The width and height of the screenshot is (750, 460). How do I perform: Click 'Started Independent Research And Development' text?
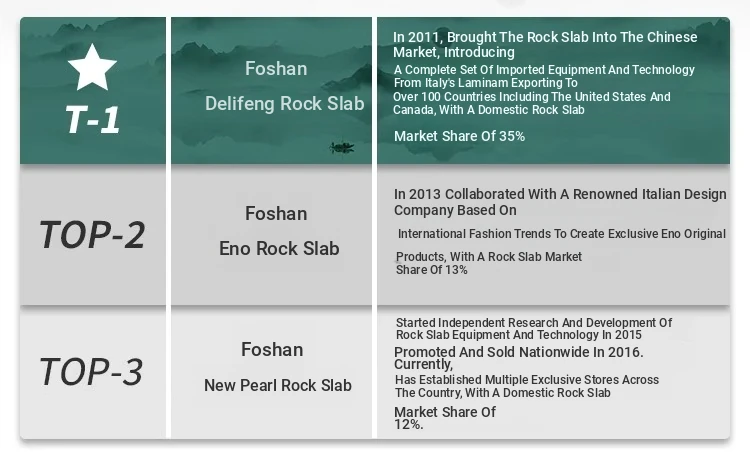pos(534,329)
